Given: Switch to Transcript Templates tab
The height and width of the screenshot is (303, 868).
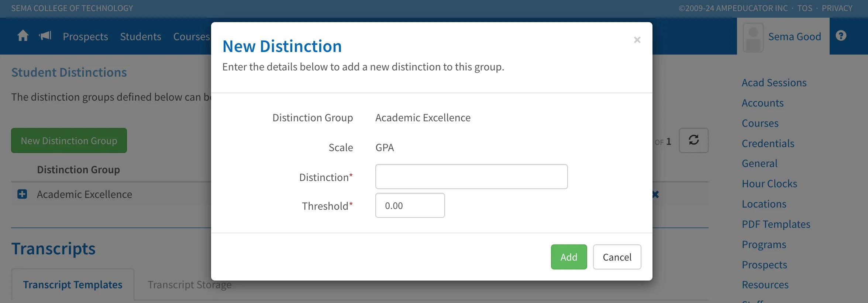Looking at the screenshot, I should tap(73, 285).
